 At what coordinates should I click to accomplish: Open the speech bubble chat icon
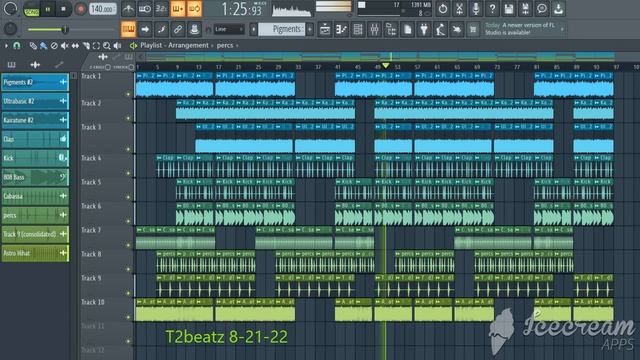(542, 9)
